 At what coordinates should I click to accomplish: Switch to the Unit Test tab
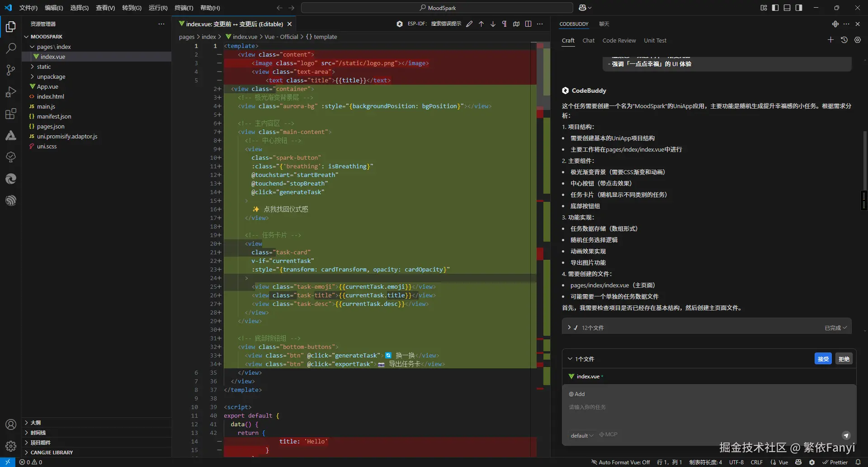coord(655,40)
